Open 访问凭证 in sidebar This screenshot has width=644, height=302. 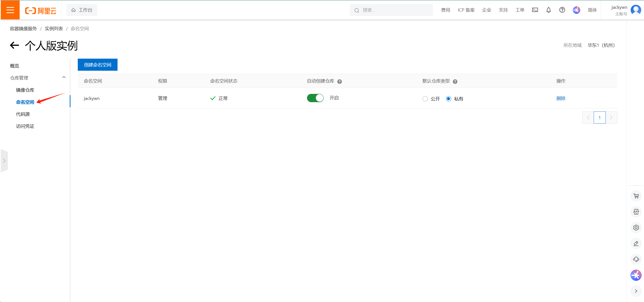point(25,126)
